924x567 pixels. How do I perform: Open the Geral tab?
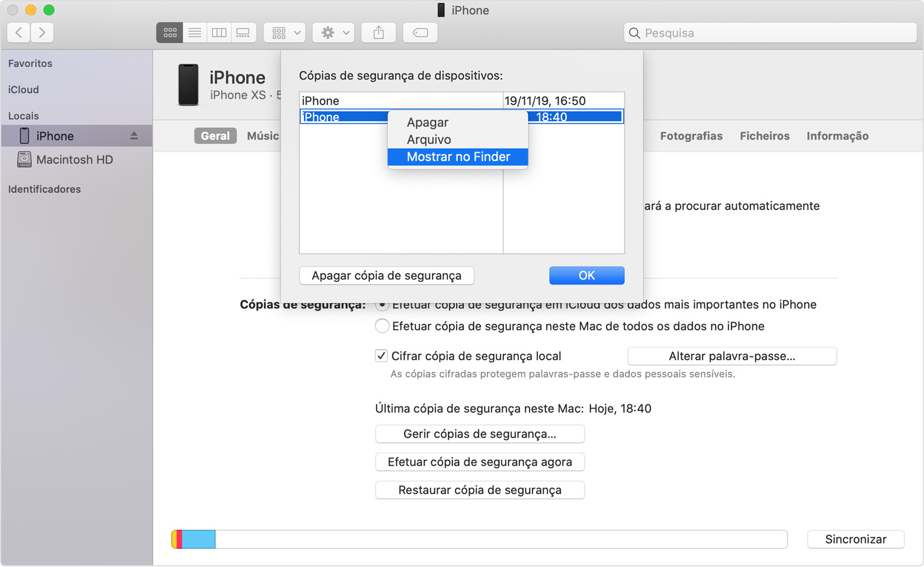tap(215, 136)
